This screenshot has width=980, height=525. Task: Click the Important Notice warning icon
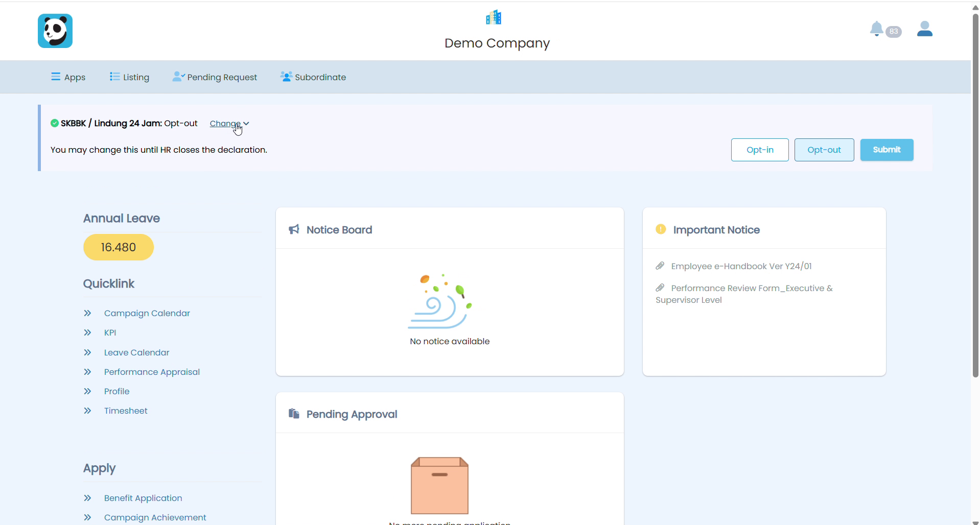coord(661,229)
